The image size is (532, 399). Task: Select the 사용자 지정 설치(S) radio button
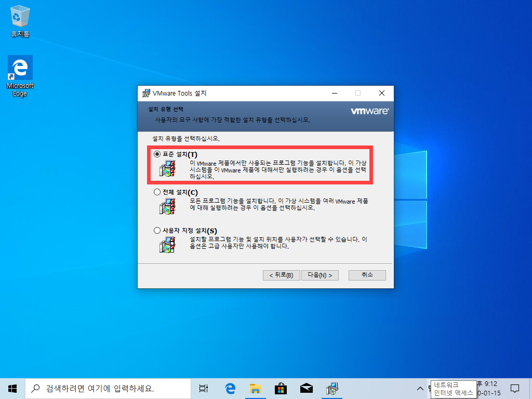[157, 230]
